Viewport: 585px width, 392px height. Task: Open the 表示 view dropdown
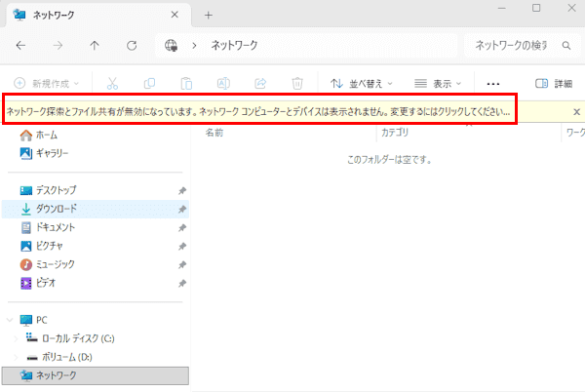438,84
